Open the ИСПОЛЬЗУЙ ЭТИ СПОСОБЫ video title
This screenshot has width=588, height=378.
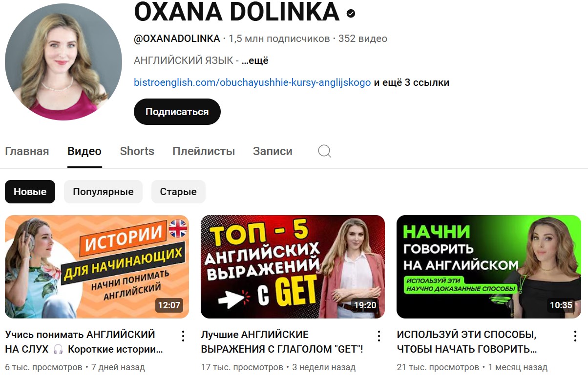click(x=467, y=342)
